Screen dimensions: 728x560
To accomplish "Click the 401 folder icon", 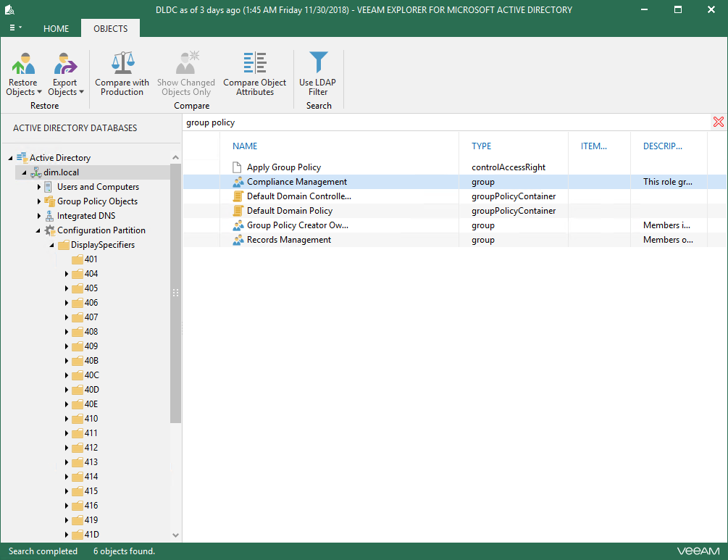I will [78, 259].
